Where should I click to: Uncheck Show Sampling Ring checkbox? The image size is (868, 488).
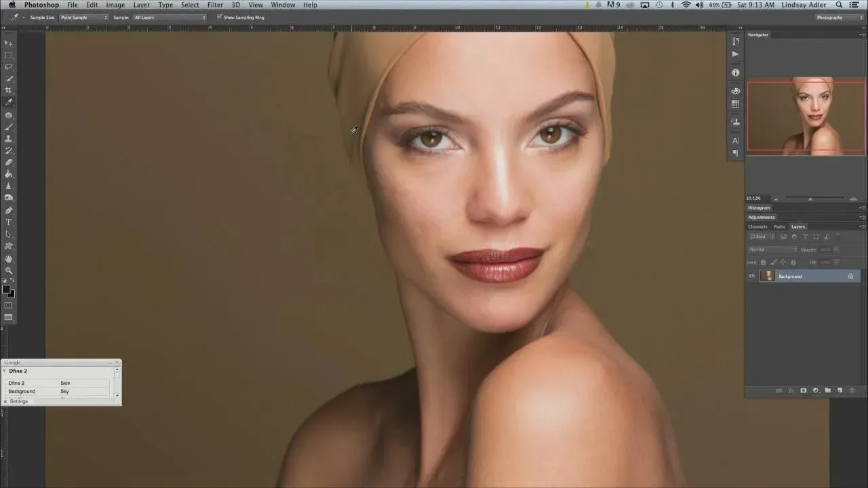[219, 17]
